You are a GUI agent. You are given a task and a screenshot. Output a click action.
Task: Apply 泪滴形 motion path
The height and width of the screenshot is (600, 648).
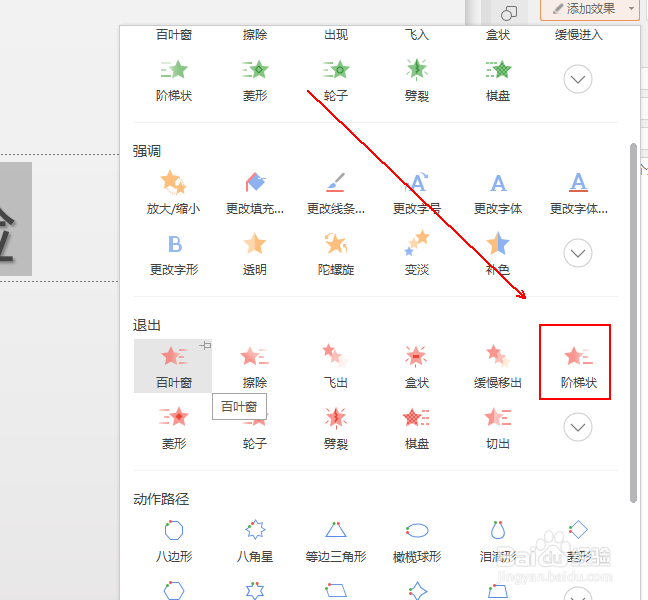coord(498,540)
